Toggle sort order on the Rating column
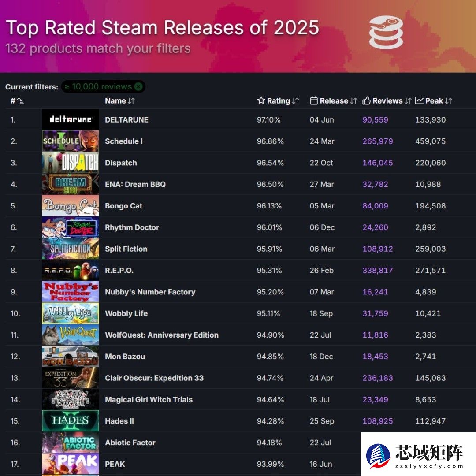 click(296, 101)
